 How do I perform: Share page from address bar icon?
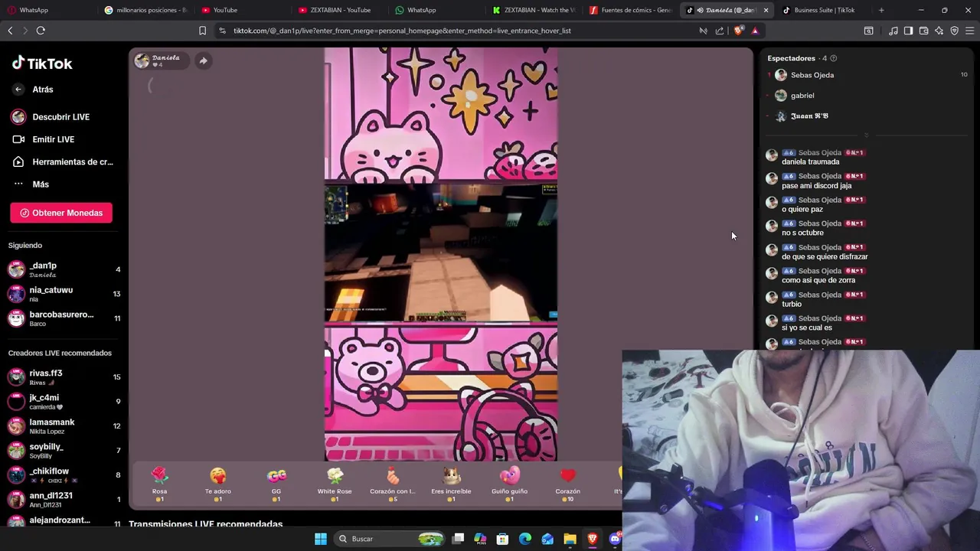[720, 31]
